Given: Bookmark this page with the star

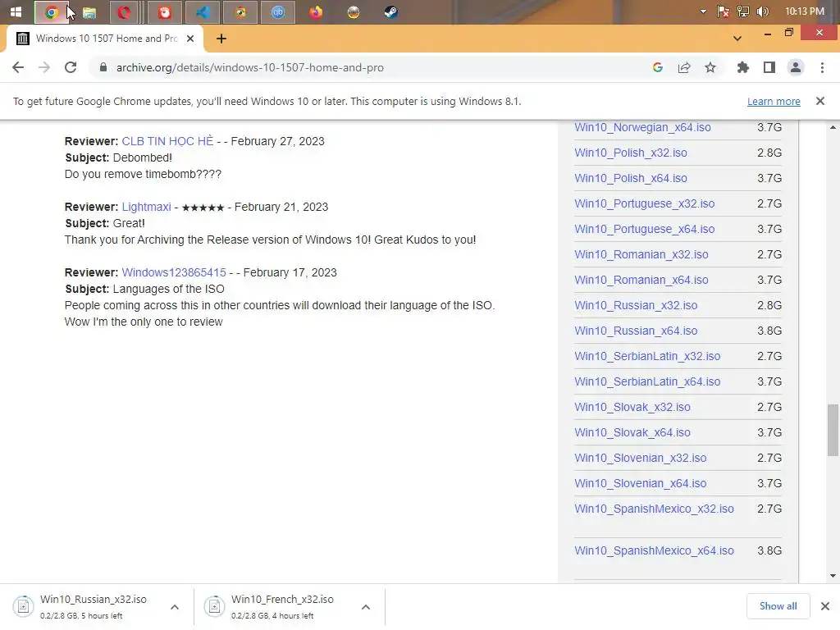Looking at the screenshot, I should click(710, 67).
